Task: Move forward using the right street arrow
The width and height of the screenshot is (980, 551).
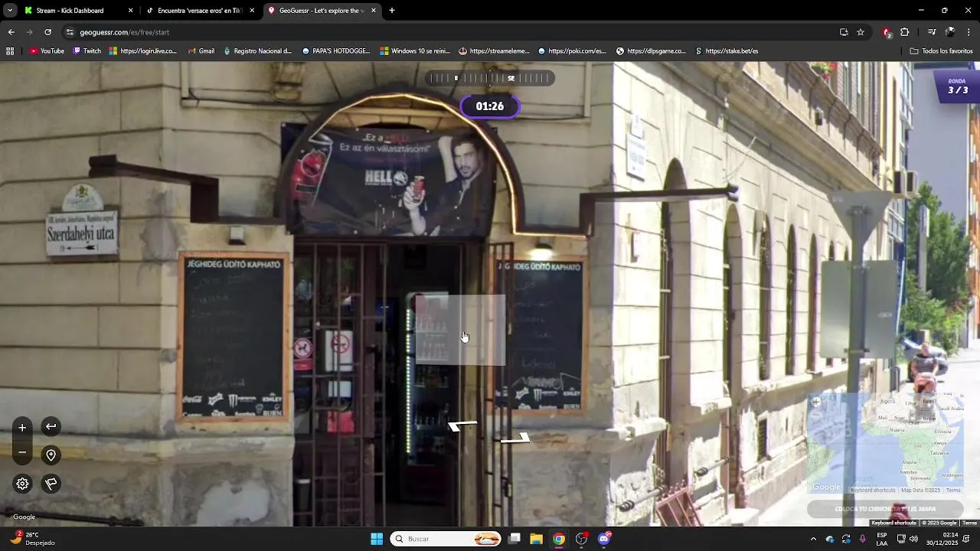Action: coord(515,439)
